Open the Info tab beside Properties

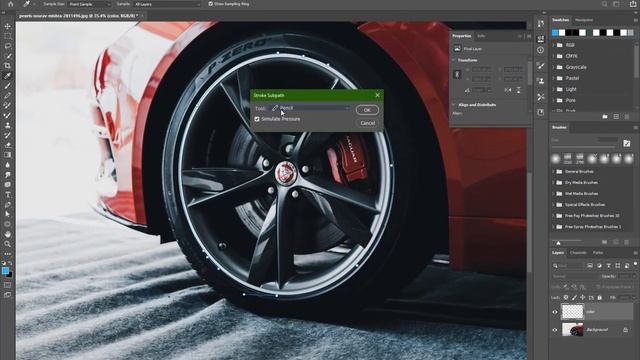click(x=481, y=36)
